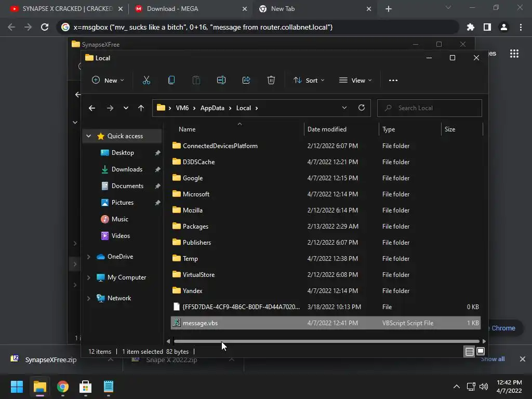
Task: Select Music in navigation pane
Action: (x=120, y=219)
